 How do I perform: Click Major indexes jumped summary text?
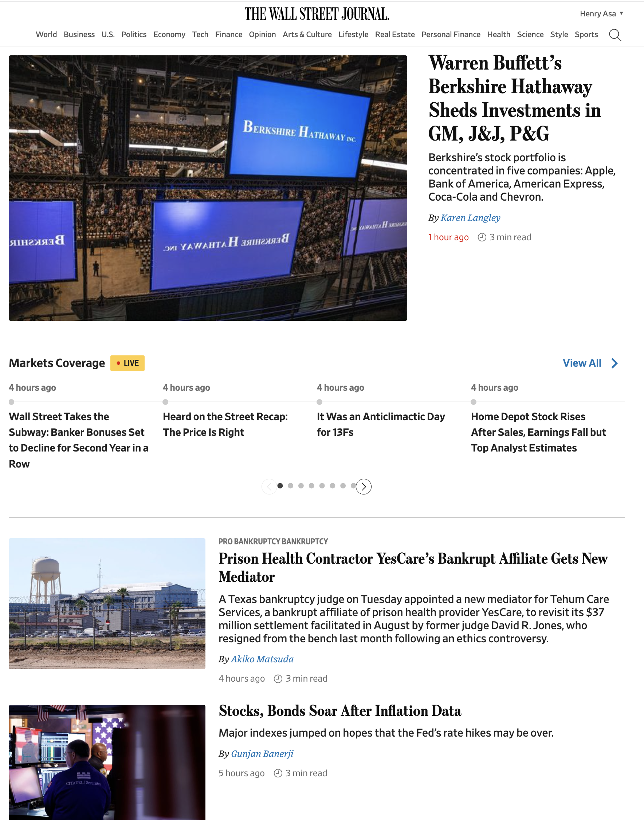tap(386, 733)
